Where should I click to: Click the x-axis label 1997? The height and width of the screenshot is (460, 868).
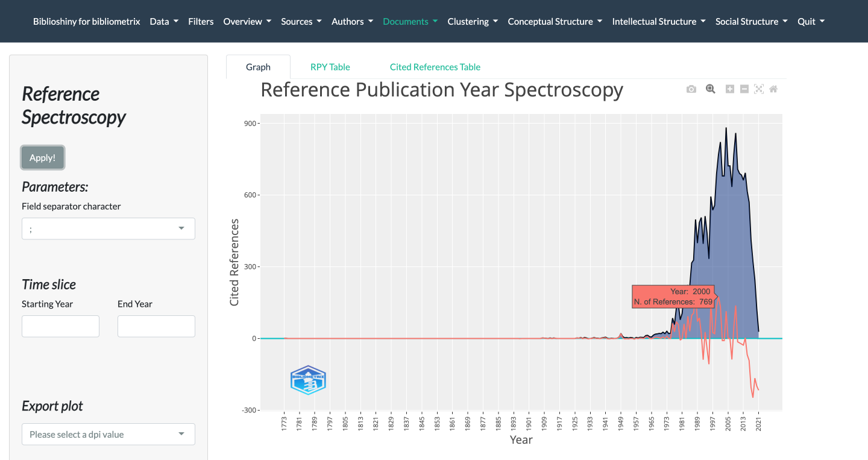click(712, 423)
